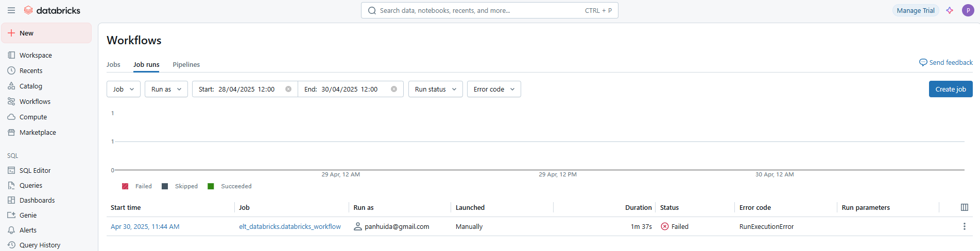Open Recents in the sidebar
Screen dimensions: 980x251
[31, 70]
